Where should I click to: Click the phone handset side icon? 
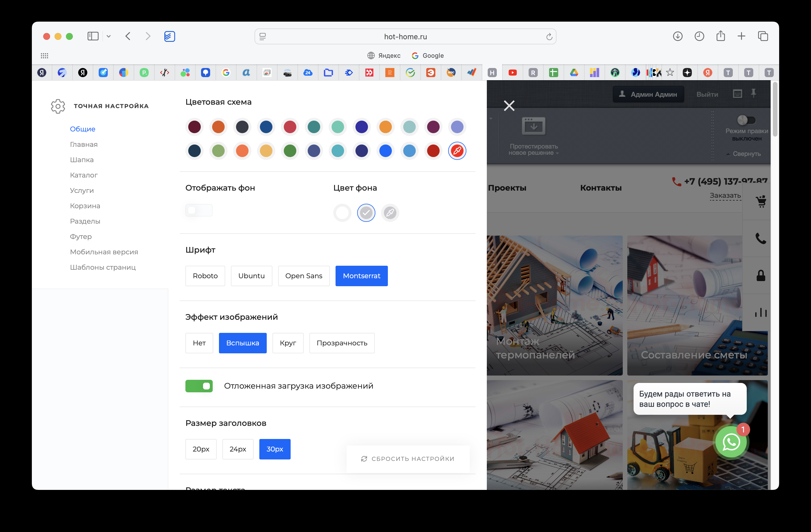[x=761, y=238]
